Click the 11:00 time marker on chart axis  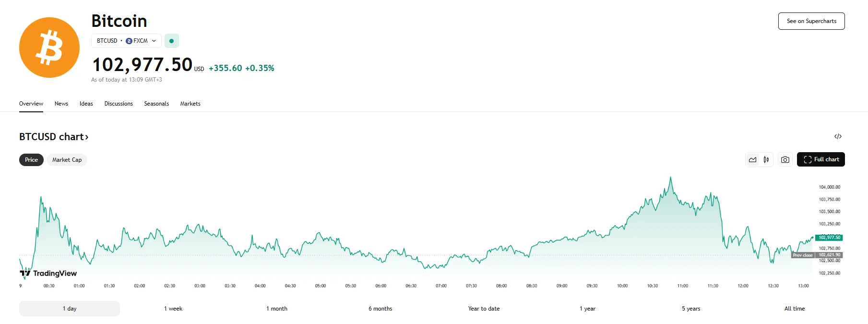[682, 286]
